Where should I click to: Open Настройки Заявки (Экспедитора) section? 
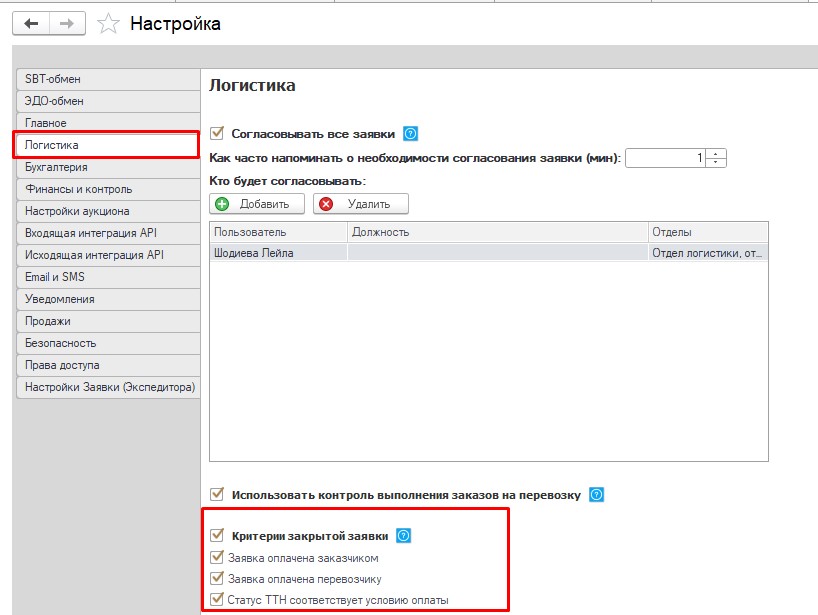pyautogui.click(x=109, y=387)
